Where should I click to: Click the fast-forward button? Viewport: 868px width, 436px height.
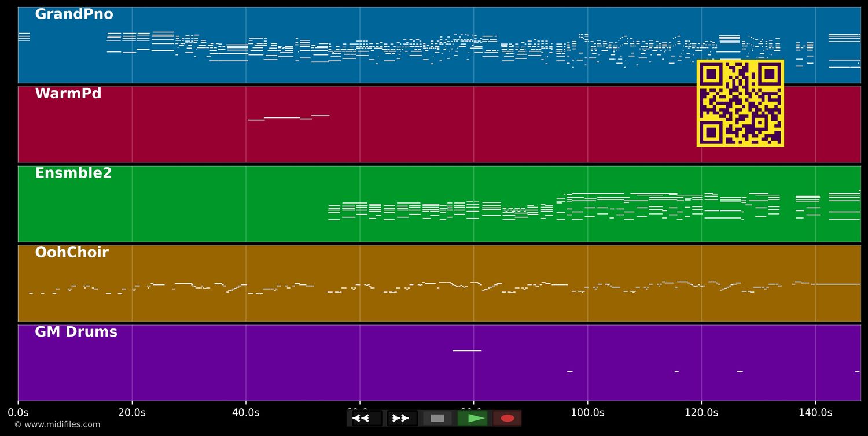click(402, 418)
